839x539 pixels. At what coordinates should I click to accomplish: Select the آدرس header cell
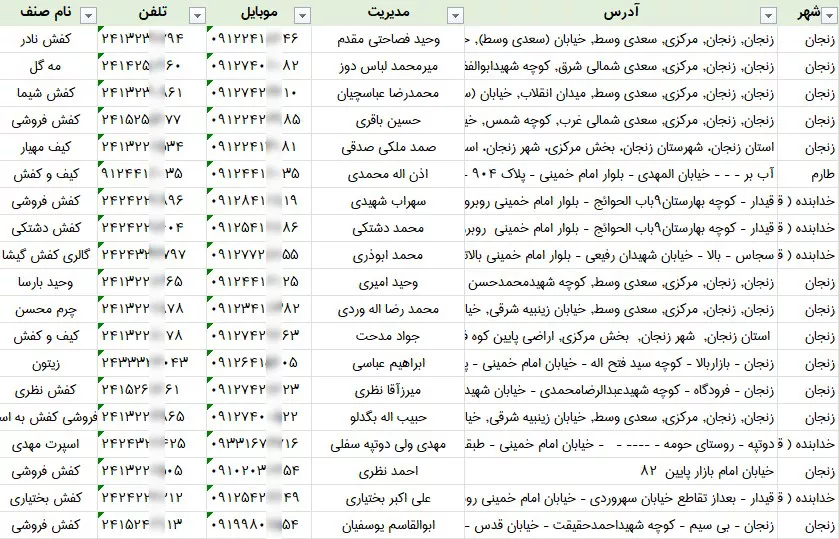(621, 13)
